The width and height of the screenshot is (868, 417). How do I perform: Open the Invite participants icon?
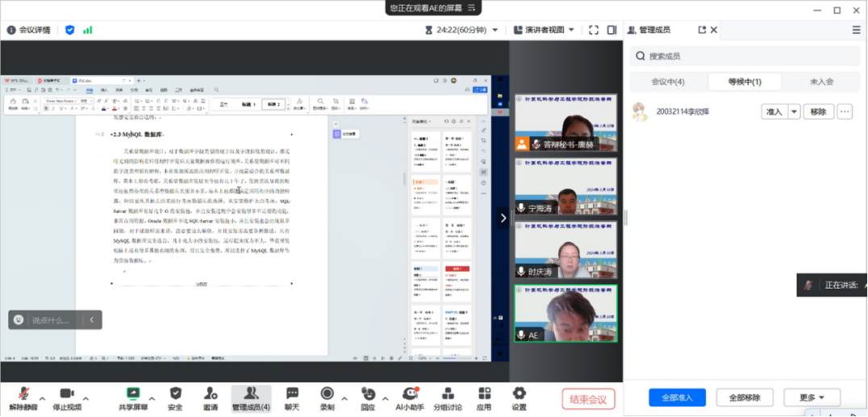[211, 394]
